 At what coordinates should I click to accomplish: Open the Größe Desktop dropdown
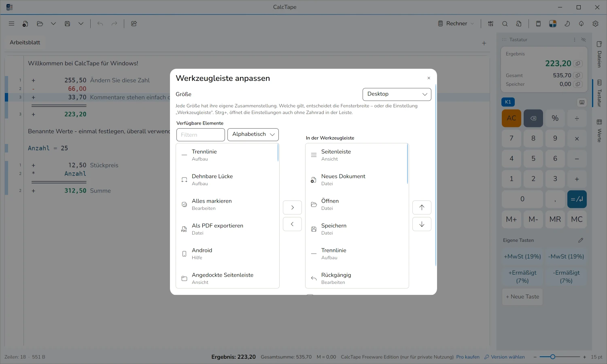pyautogui.click(x=397, y=94)
